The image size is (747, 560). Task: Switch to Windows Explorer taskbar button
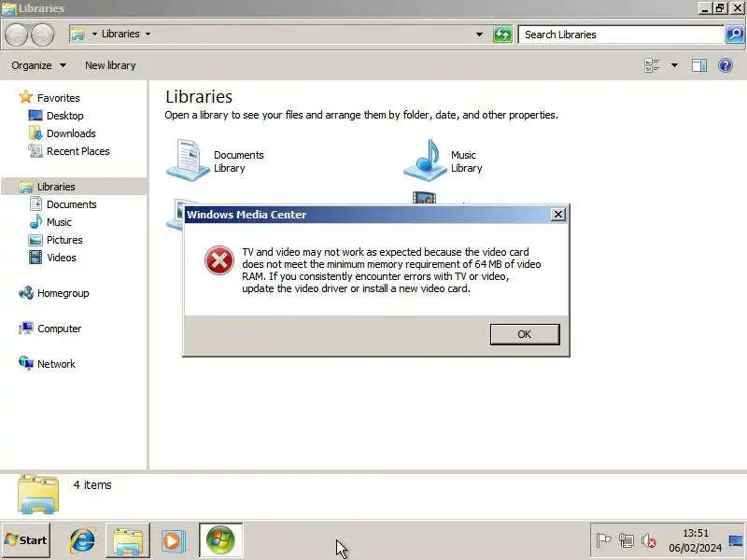(x=128, y=540)
